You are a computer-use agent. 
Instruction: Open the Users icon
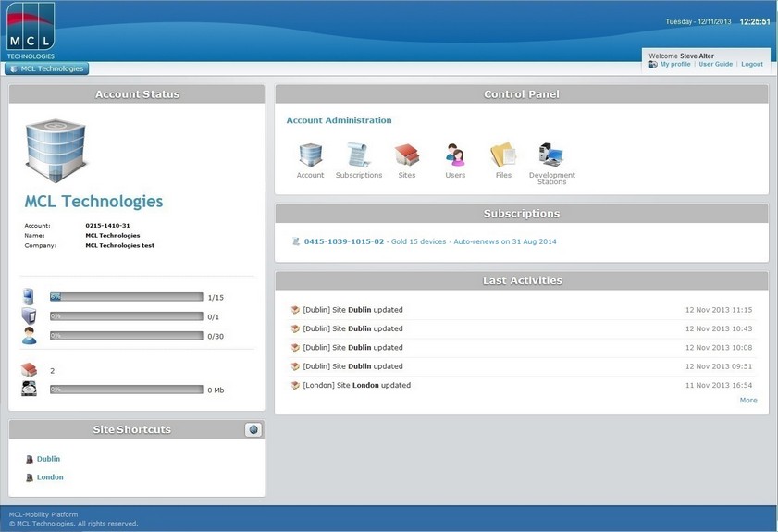(x=455, y=155)
